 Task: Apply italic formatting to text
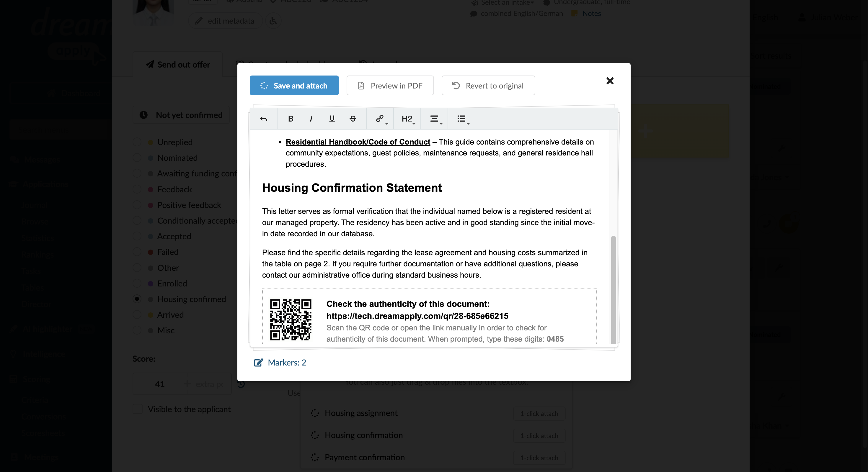pyautogui.click(x=311, y=119)
